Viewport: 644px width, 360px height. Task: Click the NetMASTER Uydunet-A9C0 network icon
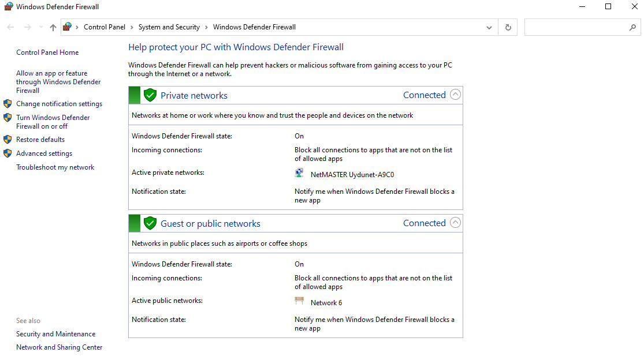(x=299, y=172)
